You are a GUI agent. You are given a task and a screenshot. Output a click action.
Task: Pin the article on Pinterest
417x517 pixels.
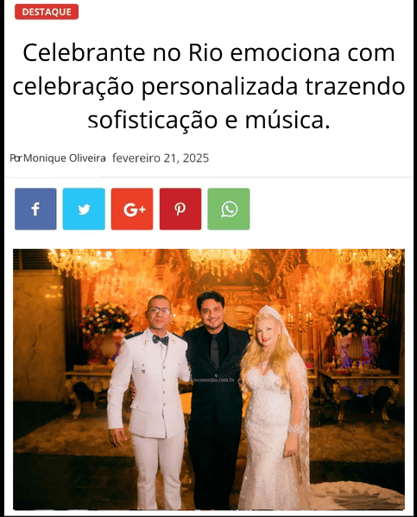click(180, 209)
